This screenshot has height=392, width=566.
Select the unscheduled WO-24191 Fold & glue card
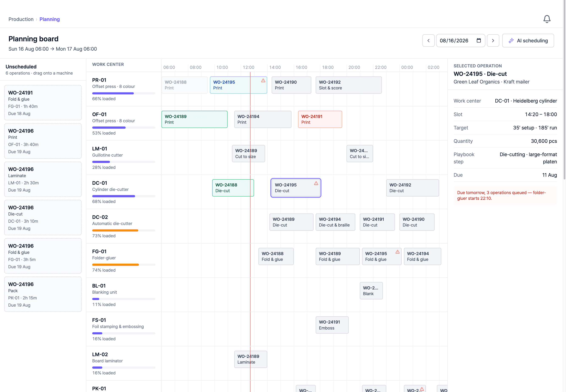(43, 103)
